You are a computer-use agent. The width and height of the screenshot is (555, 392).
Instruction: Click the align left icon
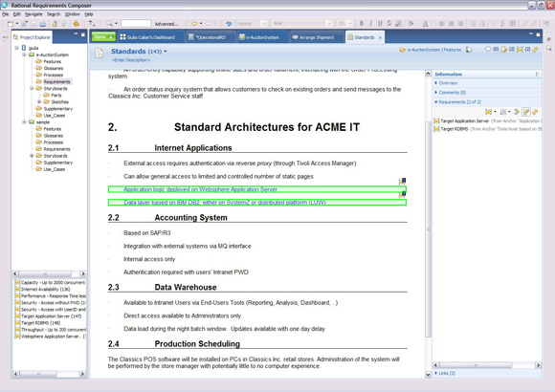tap(442, 24)
